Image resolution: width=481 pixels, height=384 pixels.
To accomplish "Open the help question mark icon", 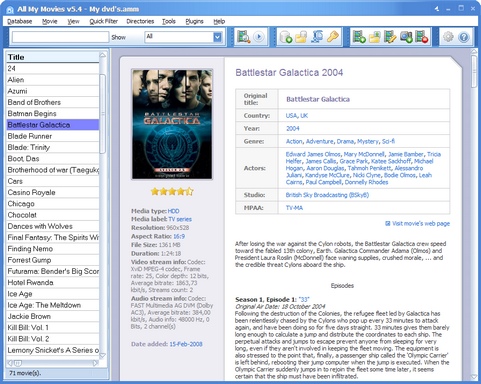I will [x=464, y=37].
